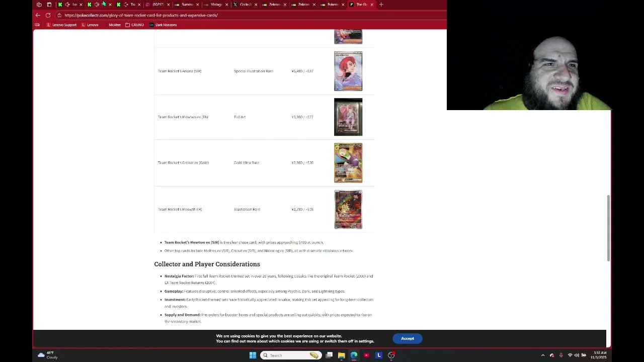Screen dimensions: 644x362
Task: Open a new browser tab
Action: 381,5
